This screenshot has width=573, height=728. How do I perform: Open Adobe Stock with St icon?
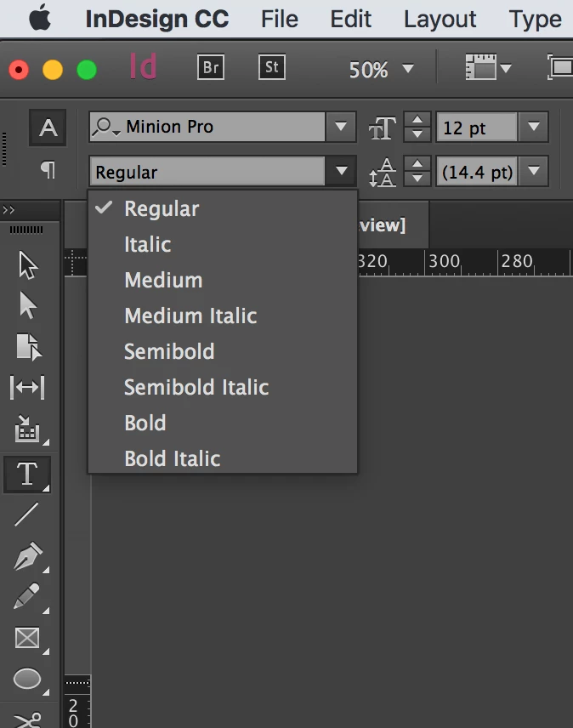(x=272, y=67)
